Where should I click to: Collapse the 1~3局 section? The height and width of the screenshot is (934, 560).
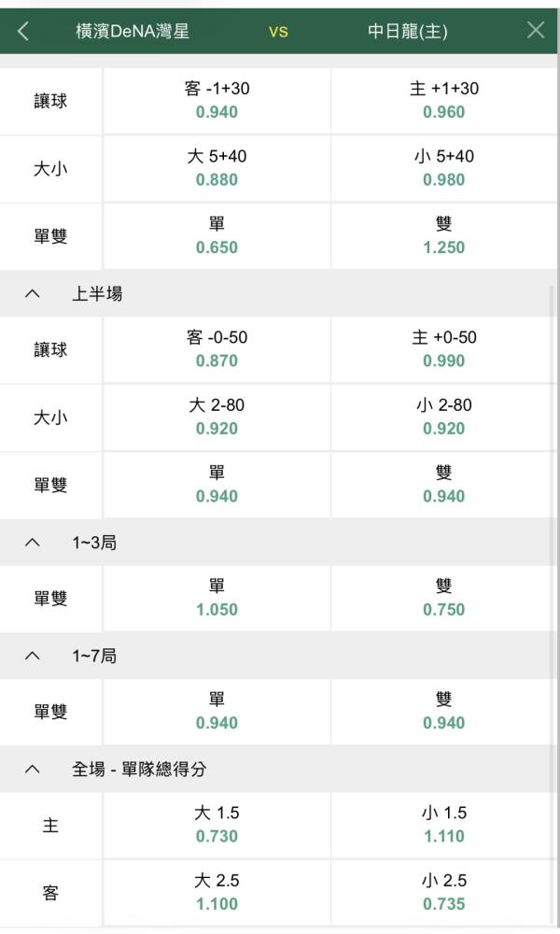[32, 543]
